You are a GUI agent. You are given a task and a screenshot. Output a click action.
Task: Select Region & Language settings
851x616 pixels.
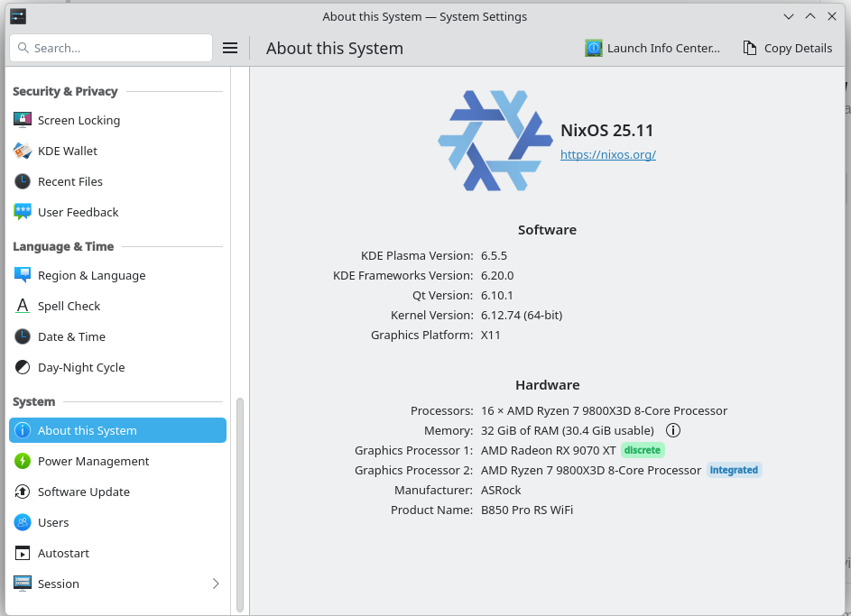click(x=91, y=275)
